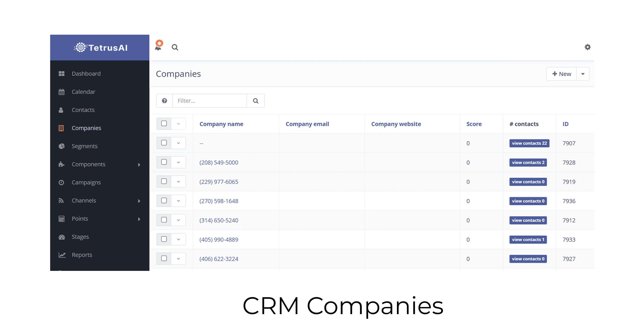Open Contacts from sidebar menu

click(83, 110)
